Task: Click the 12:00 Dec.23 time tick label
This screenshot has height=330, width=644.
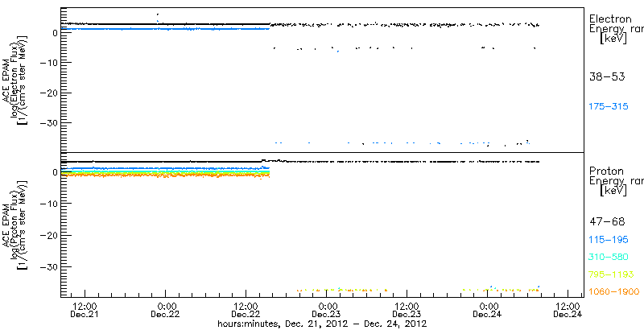Action: click(x=407, y=311)
